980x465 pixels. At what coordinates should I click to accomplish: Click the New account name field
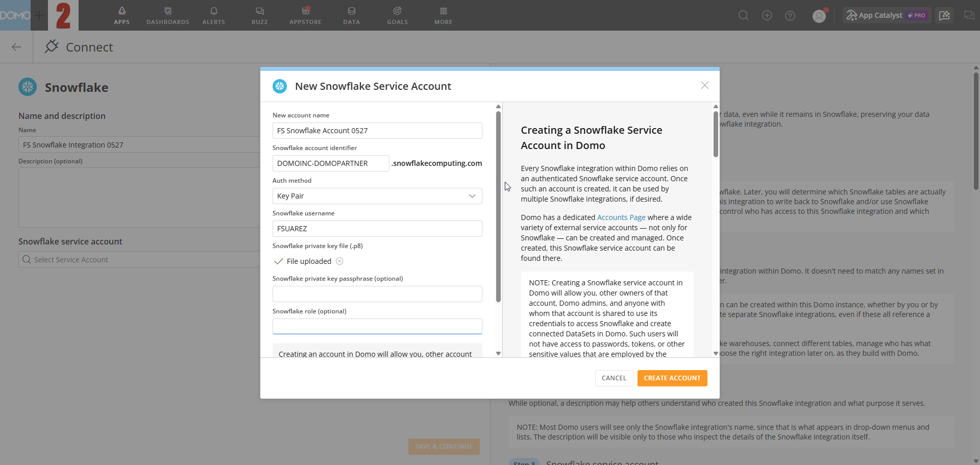coord(377,131)
